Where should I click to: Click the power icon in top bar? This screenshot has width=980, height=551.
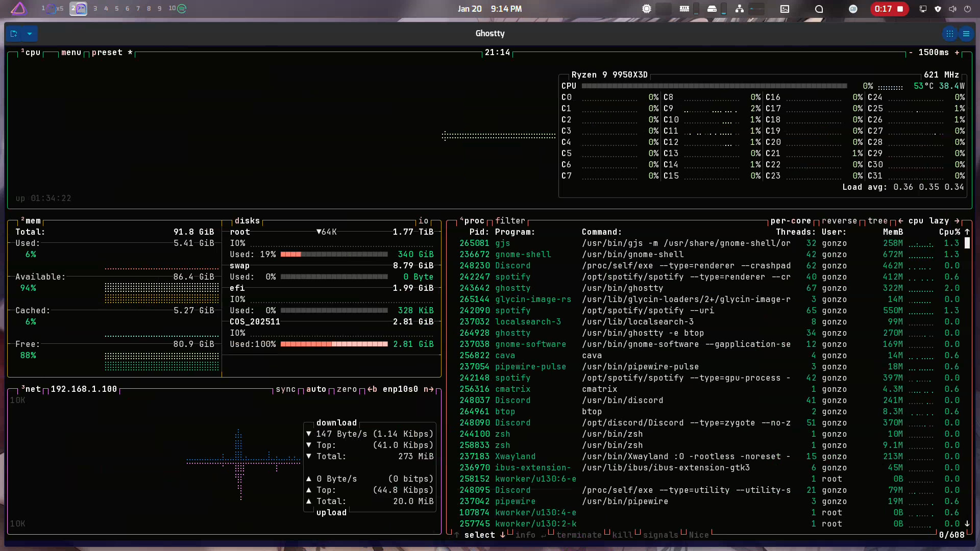pos(967,9)
